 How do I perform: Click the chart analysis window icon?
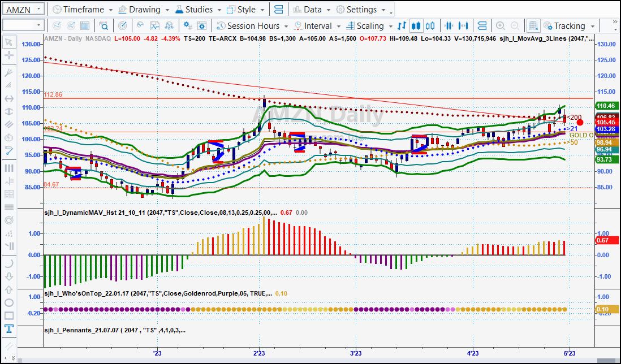pos(154,26)
